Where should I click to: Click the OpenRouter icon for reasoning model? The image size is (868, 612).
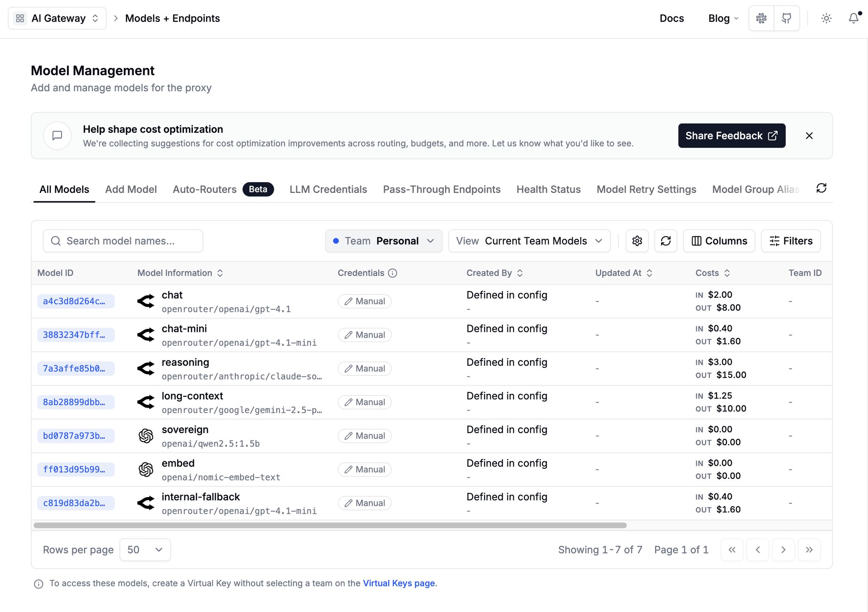[146, 369]
